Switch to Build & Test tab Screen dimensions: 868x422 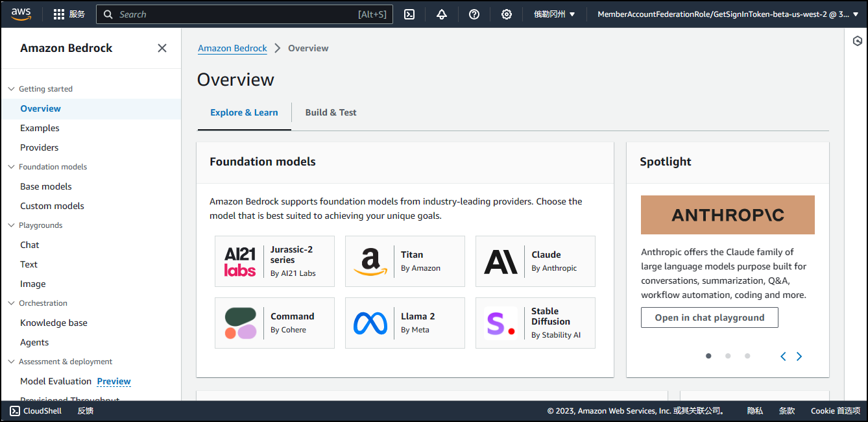click(331, 112)
